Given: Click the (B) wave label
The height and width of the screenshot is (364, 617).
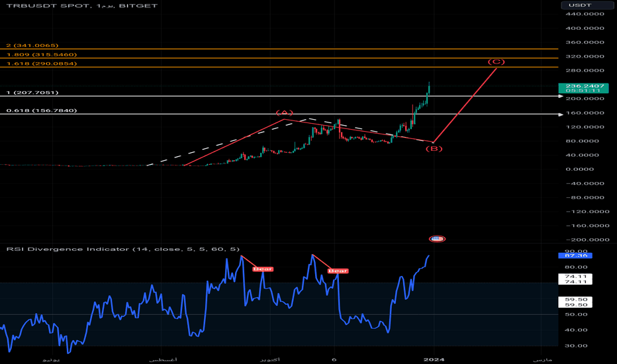Looking at the screenshot, I should [434, 149].
